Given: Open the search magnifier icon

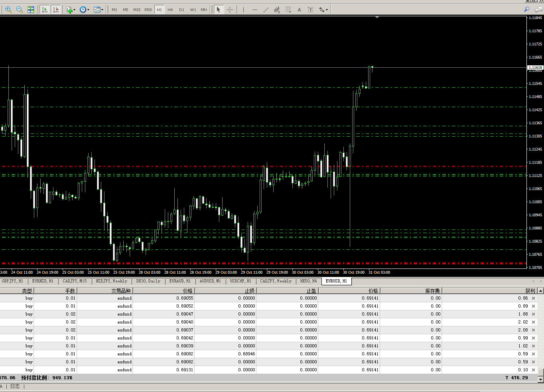Looking at the screenshot, I should tap(526, 10).
